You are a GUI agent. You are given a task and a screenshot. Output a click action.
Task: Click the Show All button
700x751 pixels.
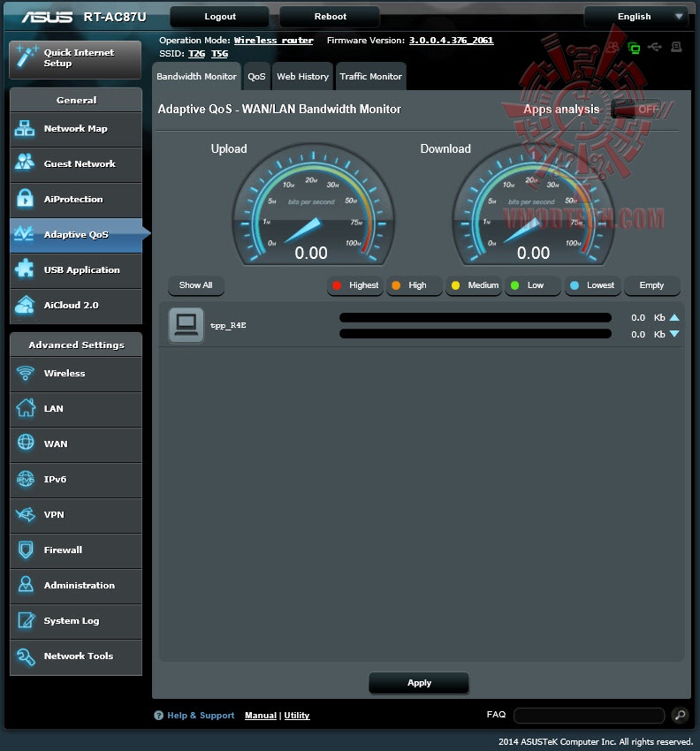(x=195, y=285)
